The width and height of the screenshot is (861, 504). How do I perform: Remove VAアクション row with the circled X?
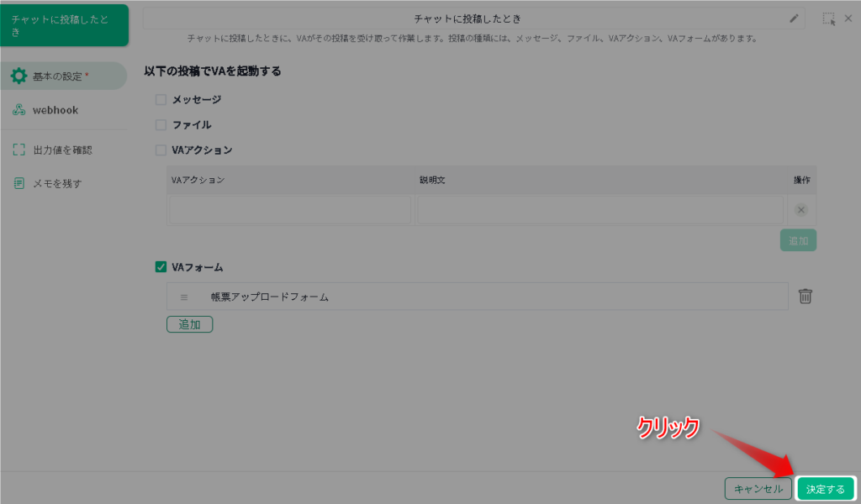[801, 209]
